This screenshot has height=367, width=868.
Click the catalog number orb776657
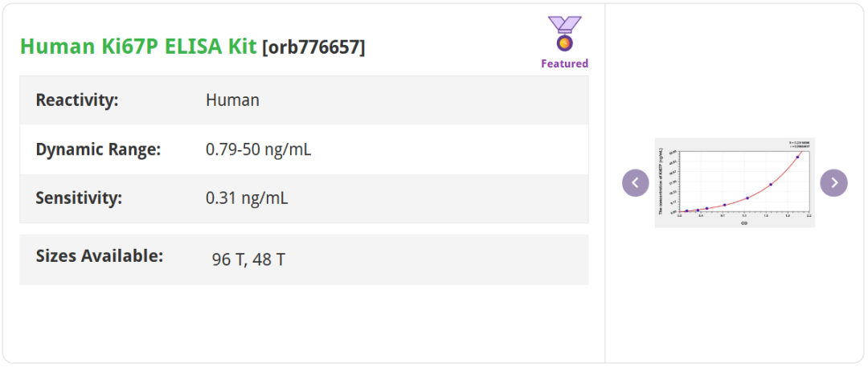(x=313, y=47)
